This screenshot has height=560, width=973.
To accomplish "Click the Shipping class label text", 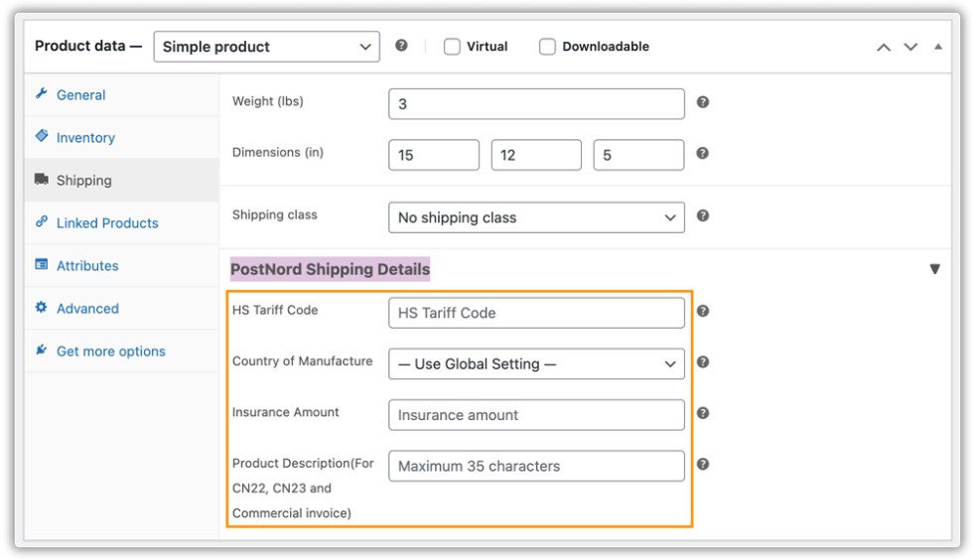I will 274,214.
